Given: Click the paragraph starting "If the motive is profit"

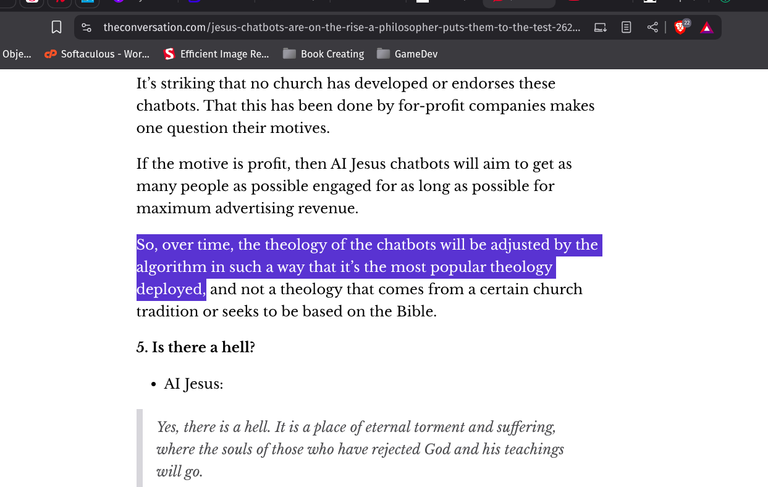Looking at the screenshot, I should (354, 186).
